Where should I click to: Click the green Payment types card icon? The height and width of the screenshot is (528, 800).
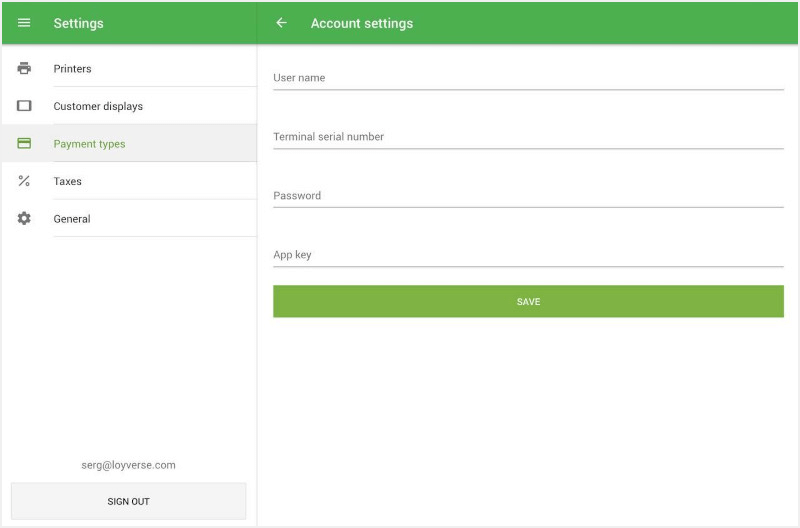click(x=24, y=144)
